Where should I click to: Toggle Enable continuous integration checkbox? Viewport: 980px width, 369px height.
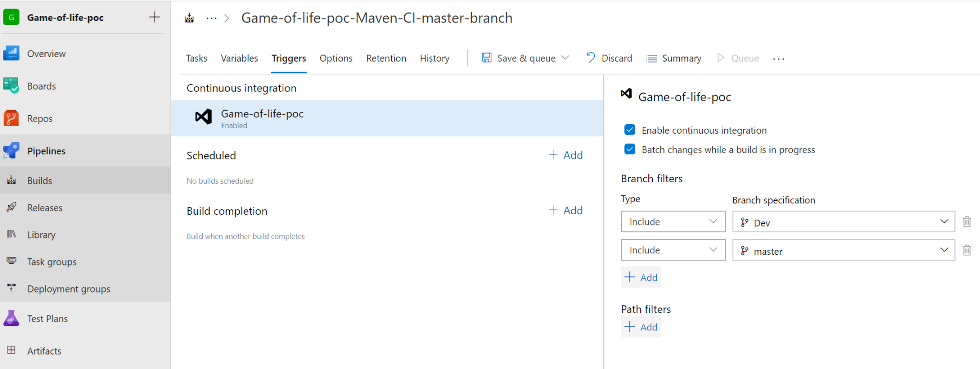(x=630, y=130)
